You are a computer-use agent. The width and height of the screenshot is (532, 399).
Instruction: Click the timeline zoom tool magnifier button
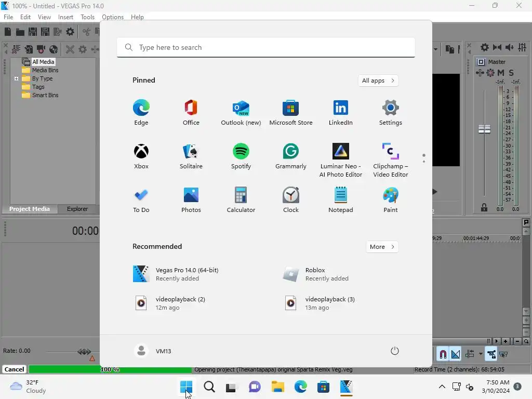pos(526,341)
